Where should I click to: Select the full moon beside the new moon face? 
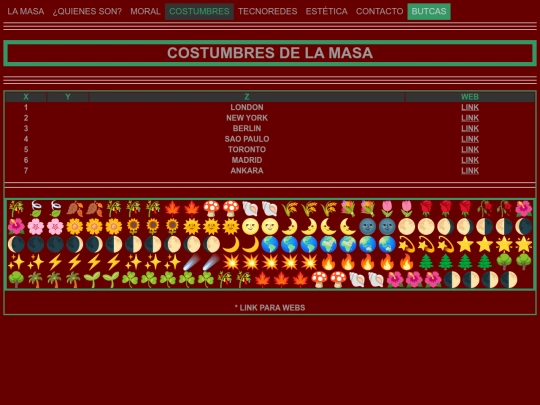click(407, 227)
